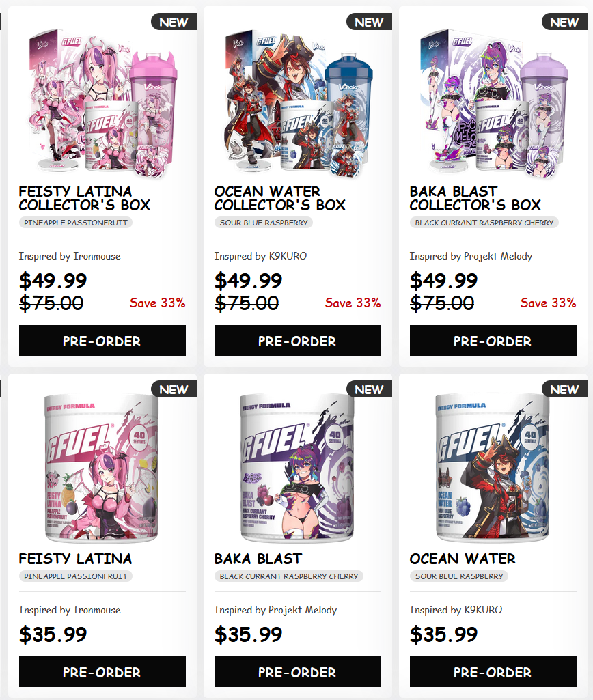Open Baka Blast Collector's Box product image
This screenshot has height=700, width=593.
click(493, 102)
